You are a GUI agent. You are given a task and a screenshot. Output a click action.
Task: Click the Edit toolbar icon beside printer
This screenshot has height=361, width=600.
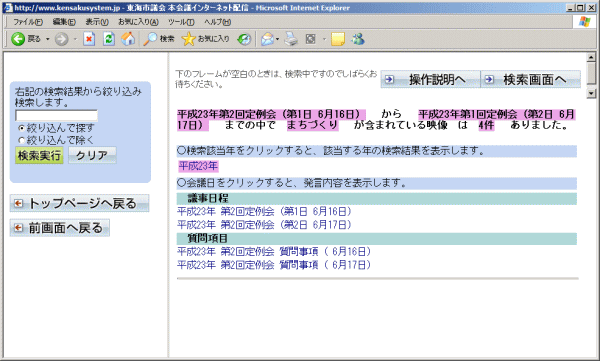(311, 39)
